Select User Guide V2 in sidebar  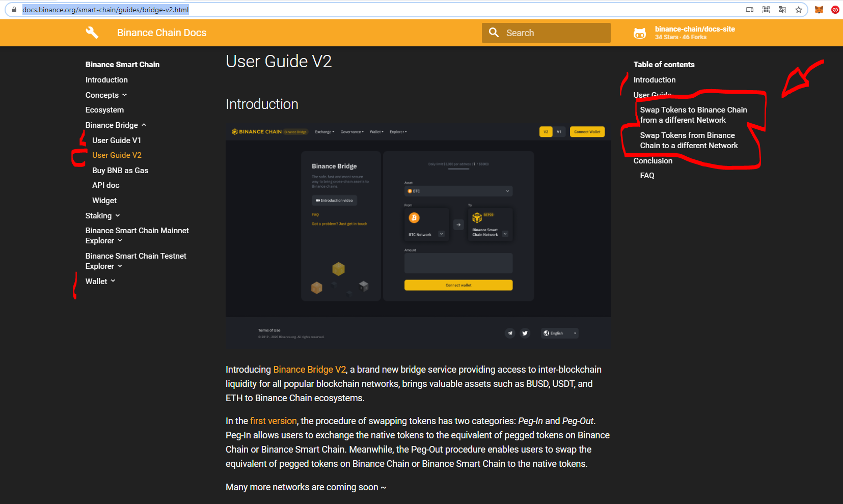pos(117,155)
